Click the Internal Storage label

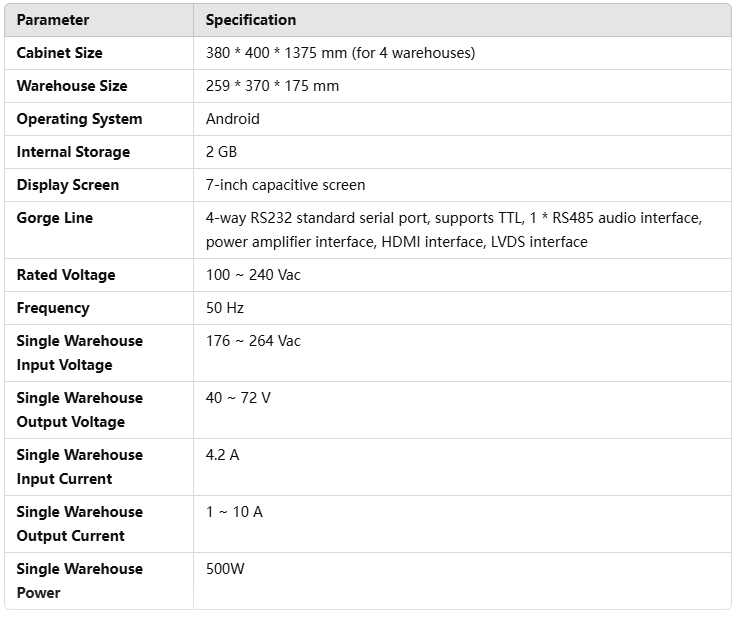tap(73, 152)
